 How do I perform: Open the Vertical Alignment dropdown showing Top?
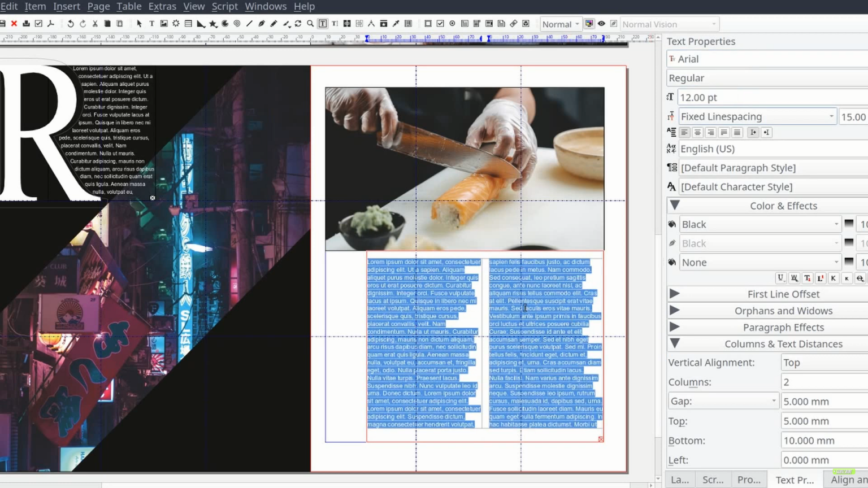[823, 362]
